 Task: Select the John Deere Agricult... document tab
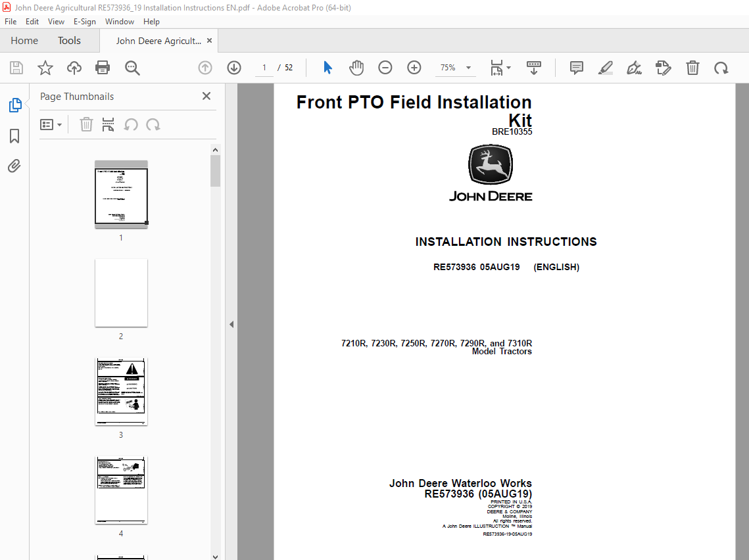[x=158, y=41]
